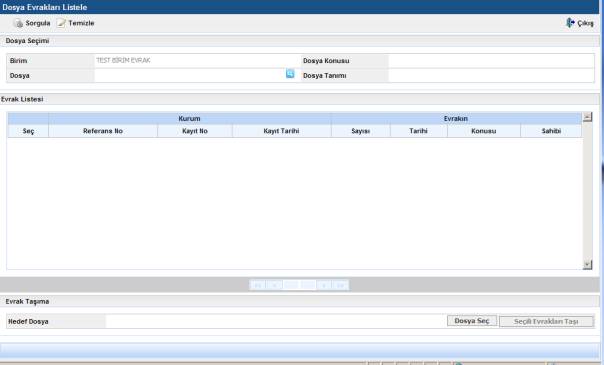604x365 pixels.
Task: Click the scroll up arrow of Evrak list
Action: (587, 117)
